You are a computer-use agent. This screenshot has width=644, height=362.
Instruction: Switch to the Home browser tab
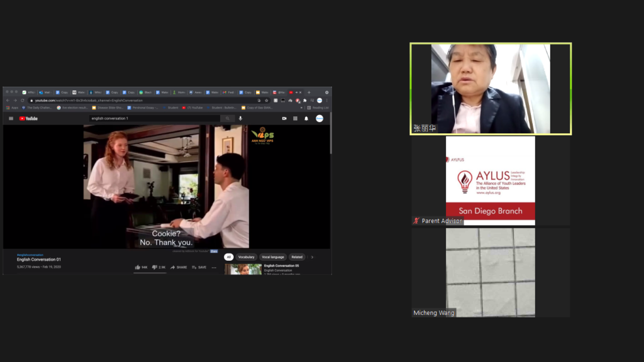tap(179, 92)
